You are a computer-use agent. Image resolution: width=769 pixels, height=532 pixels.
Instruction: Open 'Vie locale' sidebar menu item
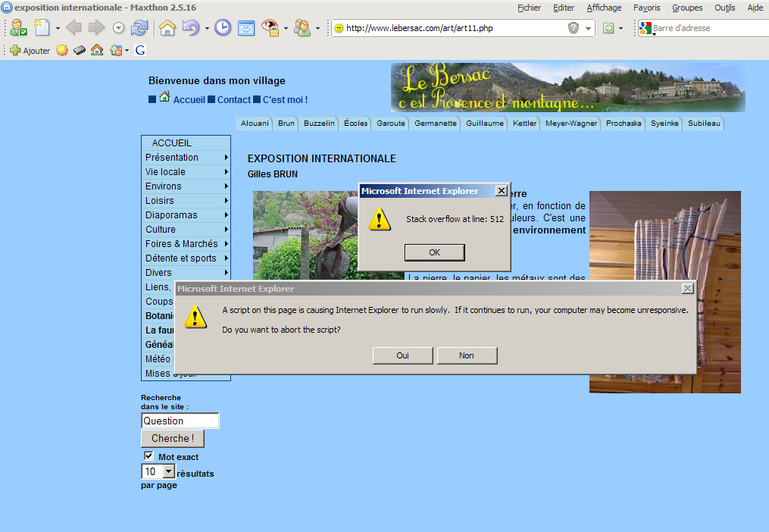click(x=186, y=172)
